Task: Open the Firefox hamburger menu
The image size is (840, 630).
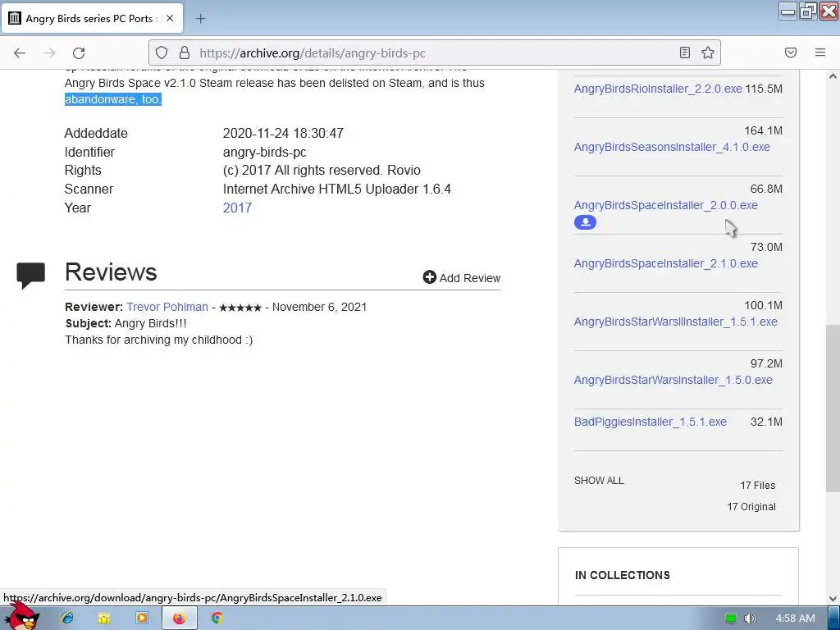Action: [x=820, y=52]
